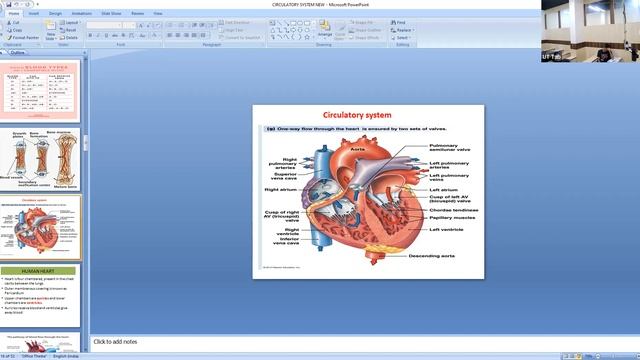Open Quick Styles gallery

click(340, 30)
